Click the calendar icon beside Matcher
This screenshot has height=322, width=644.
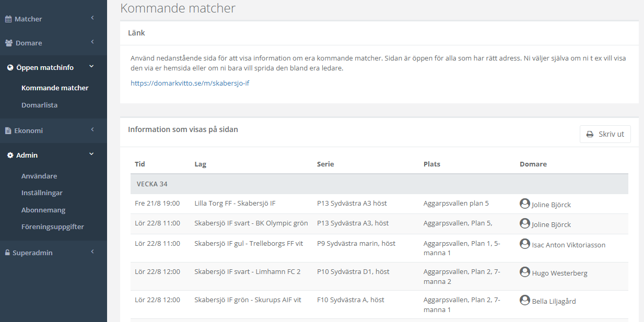(x=8, y=19)
